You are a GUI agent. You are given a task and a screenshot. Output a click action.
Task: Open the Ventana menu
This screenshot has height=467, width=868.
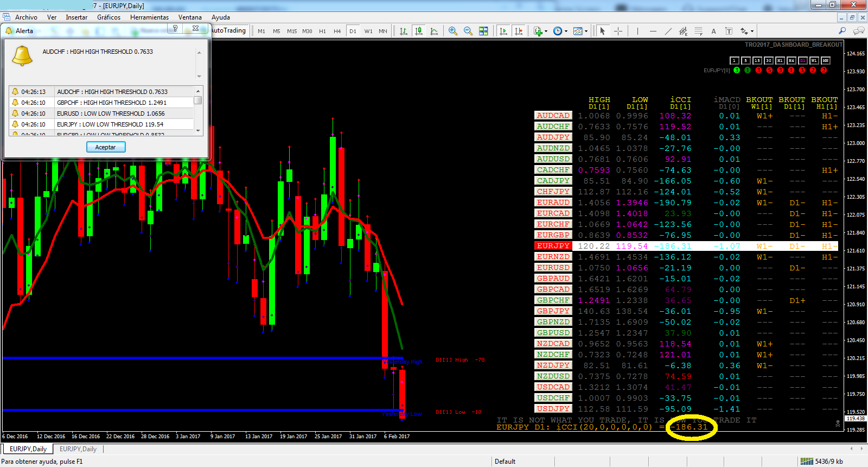[x=190, y=17]
